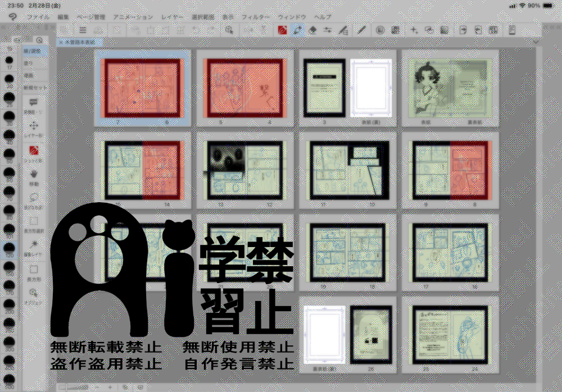The image size is (562, 392).
Task: Open the ファイル menu
Action: [x=38, y=17]
